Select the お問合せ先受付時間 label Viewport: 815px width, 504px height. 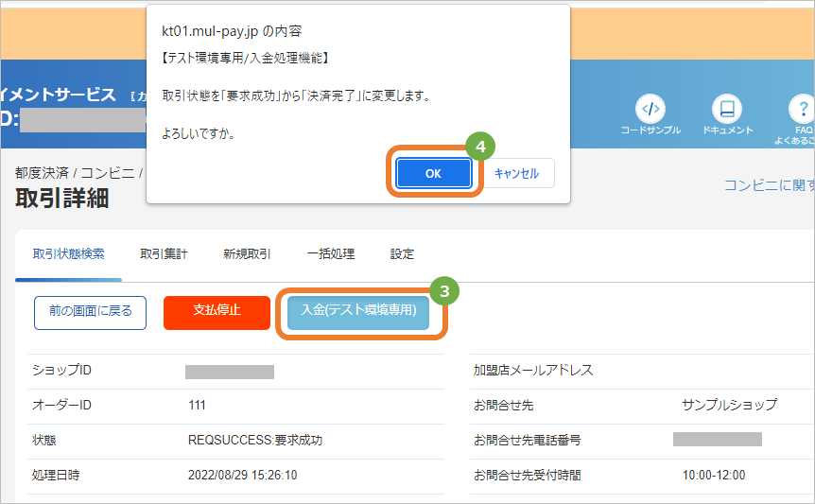[x=527, y=475]
